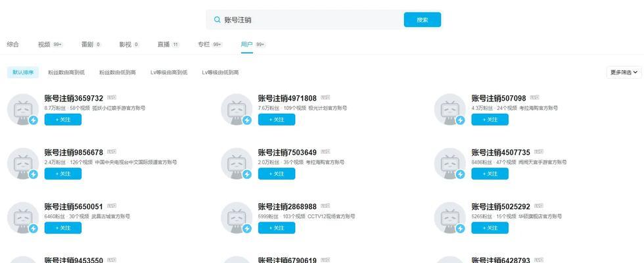
Task: Click lightning verification badge of 账号注销4971808
Action: (x=247, y=120)
